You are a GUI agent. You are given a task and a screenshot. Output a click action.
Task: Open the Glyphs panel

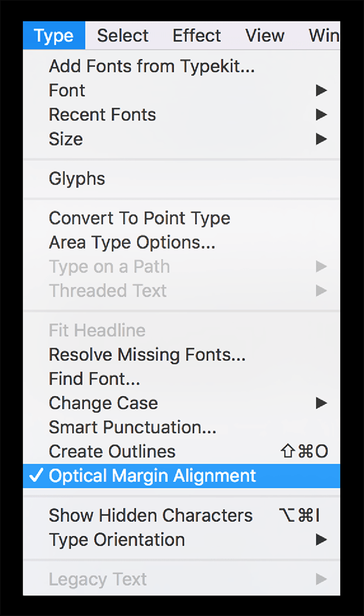point(76,179)
